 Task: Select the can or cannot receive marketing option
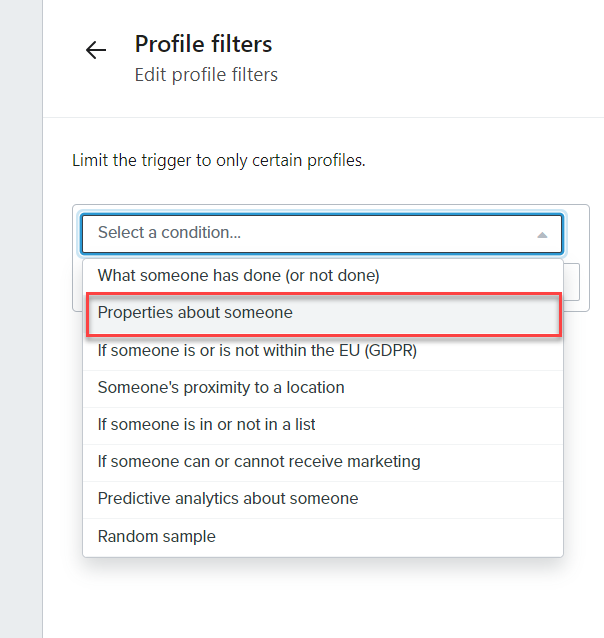(x=259, y=461)
